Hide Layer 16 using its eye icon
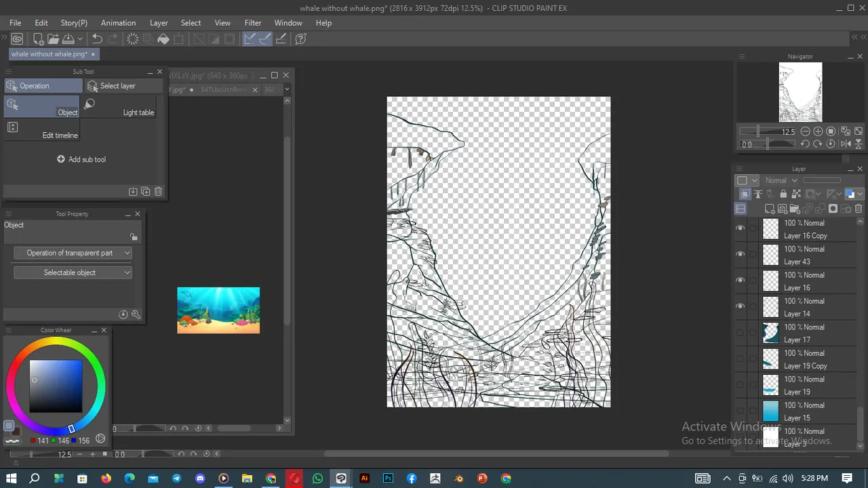The height and width of the screenshot is (488, 868). 740,280
